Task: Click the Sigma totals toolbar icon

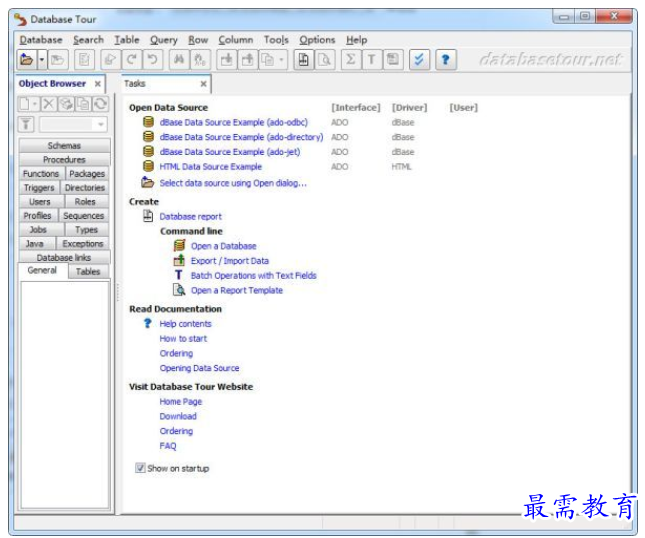Action: pyautogui.click(x=351, y=60)
